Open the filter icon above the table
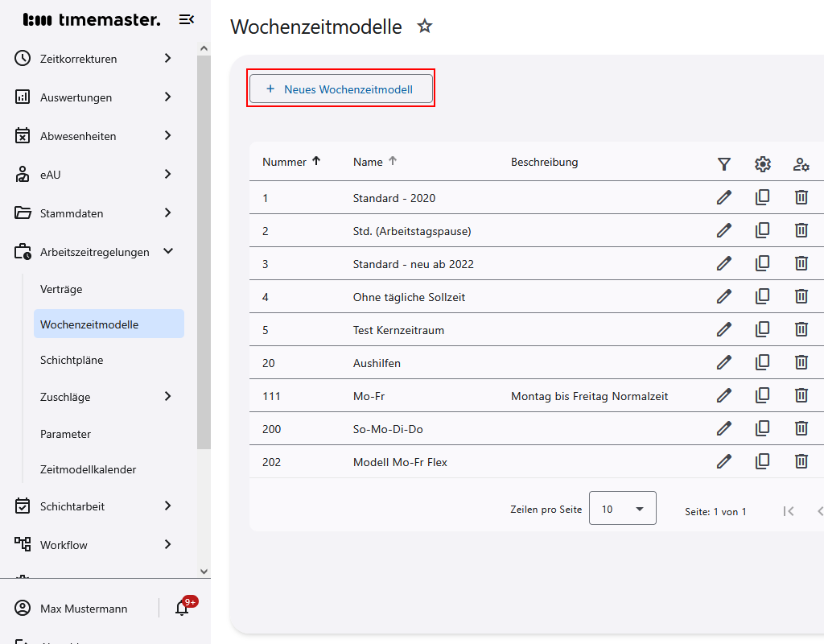Image resolution: width=824 pixels, height=644 pixels. click(x=724, y=163)
